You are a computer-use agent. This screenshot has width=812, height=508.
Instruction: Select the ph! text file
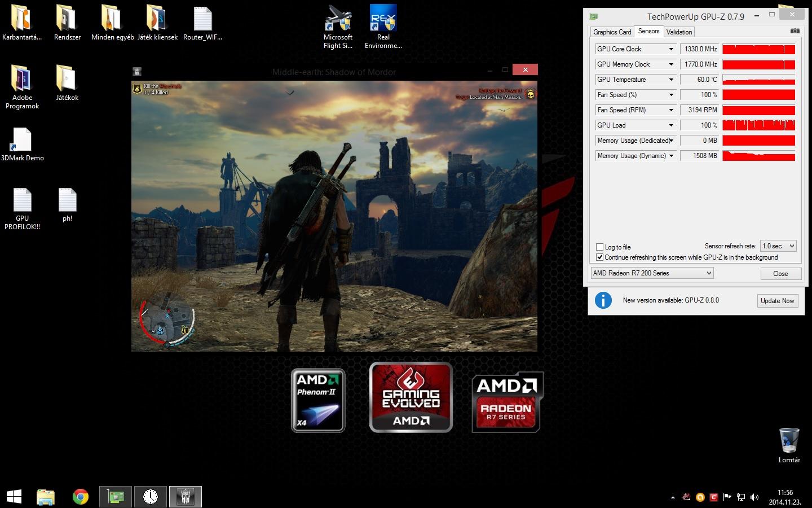[x=67, y=205]
